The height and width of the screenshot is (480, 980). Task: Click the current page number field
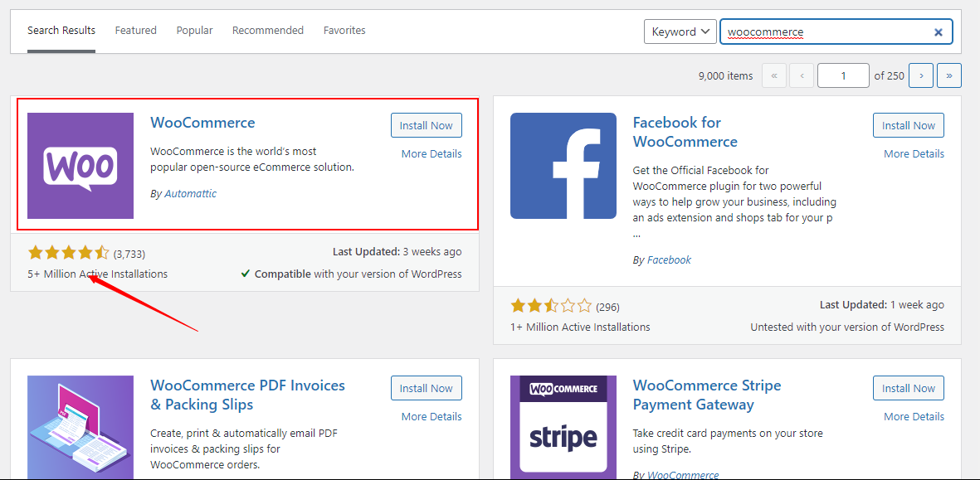click(843, 75)
